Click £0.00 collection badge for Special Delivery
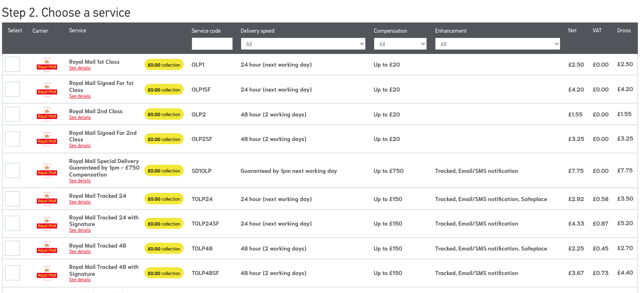This screenshot has height=293, width=644. (164, 171)
